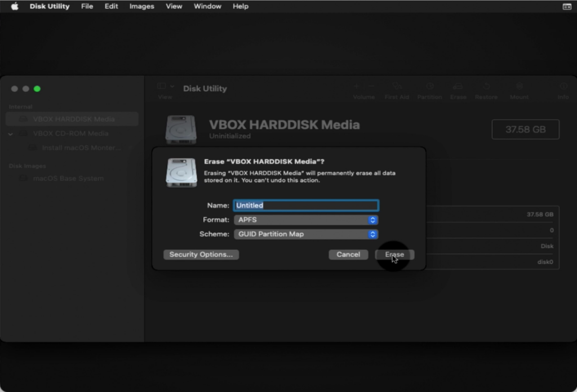This screenshot has height=392, width=577.
Task: Click the menu bar icon at top right
Action: tap(567, 7)
